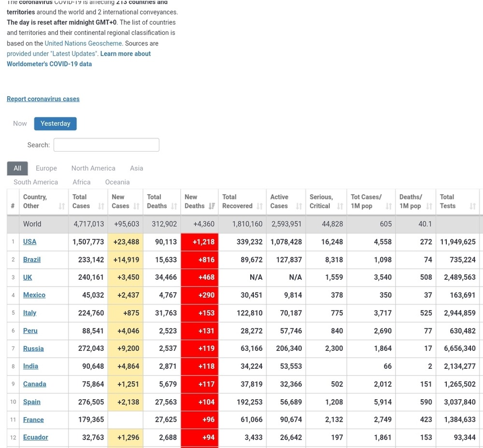The width and height of the screenshot is (483, 448).
Task: Click sort icon in Total Tests column
Action: (x=472, y=206)
